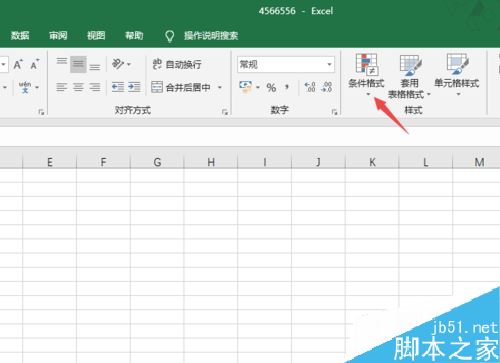500x363 pixels.
Task: Expand the accounting format dropdown arrow
Action: click(258, 87)
